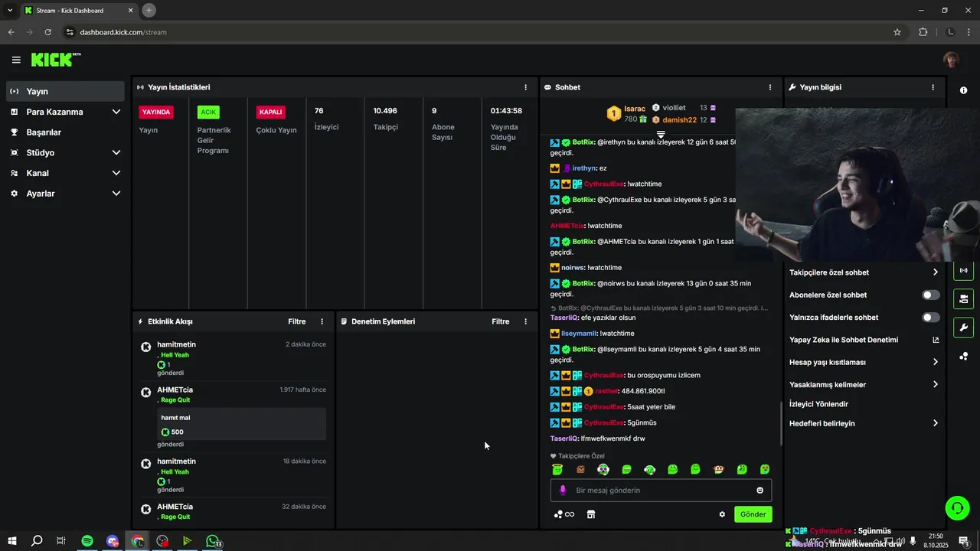Expand the Stüdyo sidebar section
This screenshot has height=551, width=980.
[x=66, y=152]
